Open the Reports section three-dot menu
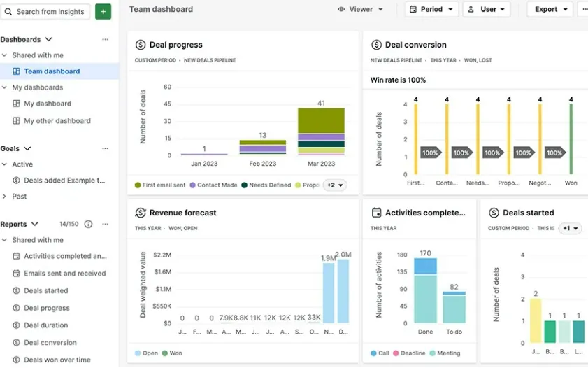Screen dimensions: 588x368 106,224
